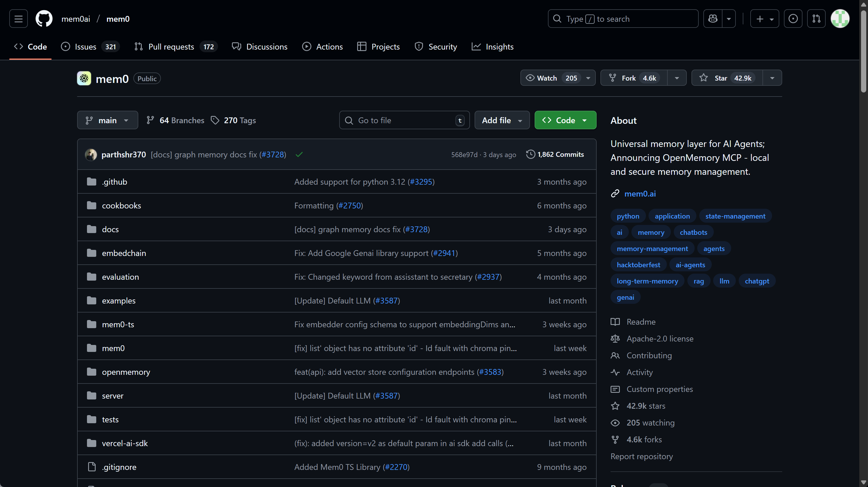The height and width of the screenshot is (487, 868).
Task: Open mem0.ai website link
Action: (640, 193)
